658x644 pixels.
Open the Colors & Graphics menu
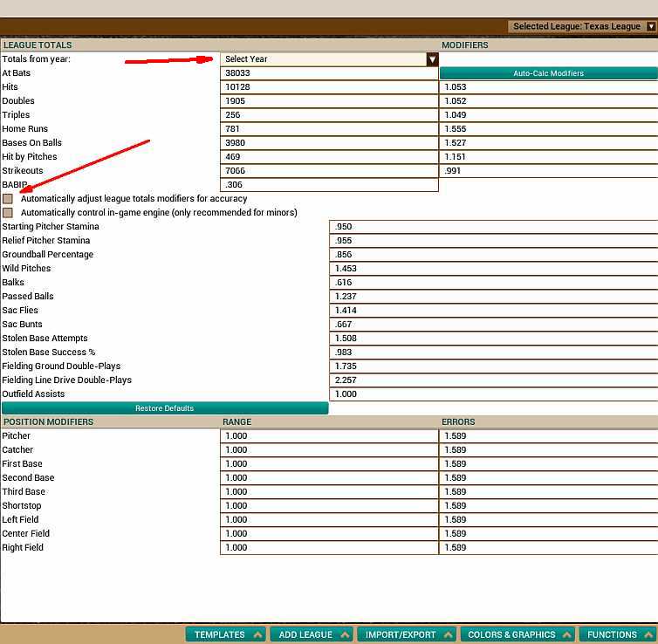[x=518, y=634]
